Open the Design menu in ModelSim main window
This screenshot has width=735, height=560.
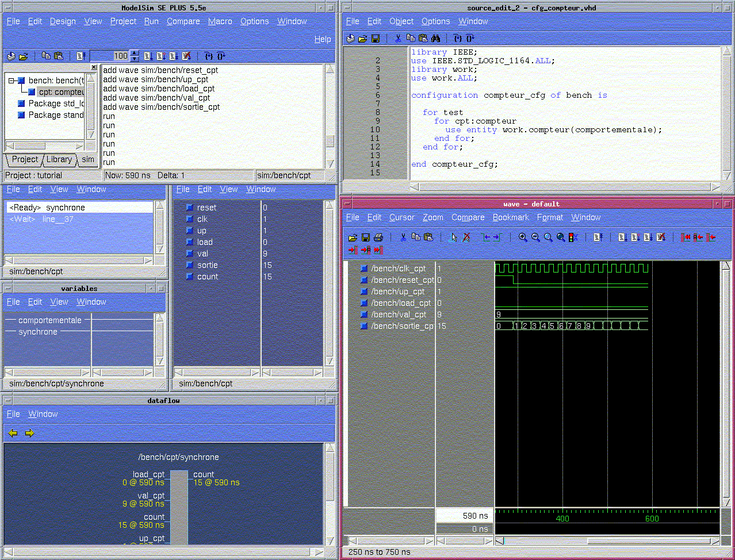click(63, 21)
